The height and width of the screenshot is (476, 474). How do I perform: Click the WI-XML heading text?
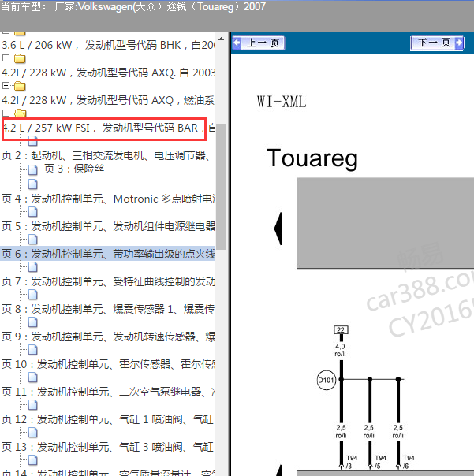click(x=282, y=102)
